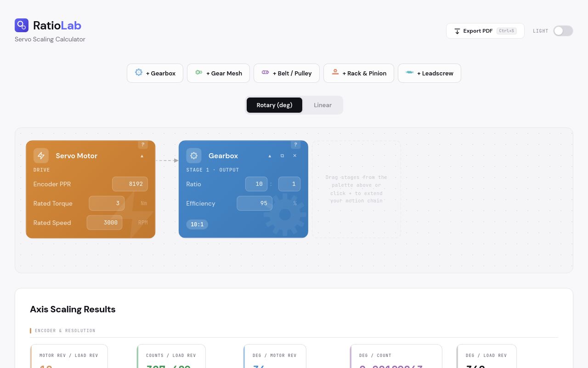Click the 'STAGE 1 · OUTPUT' label

(213, 170)
